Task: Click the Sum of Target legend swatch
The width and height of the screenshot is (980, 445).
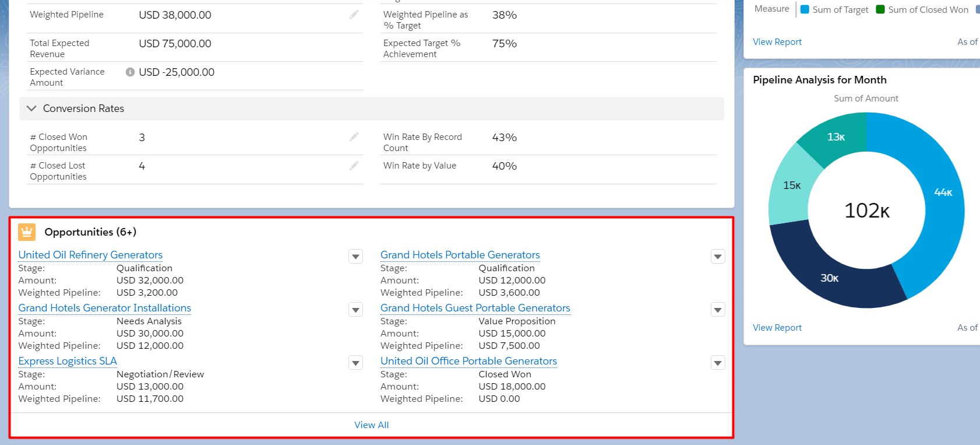Action: (x=805, y=9)
